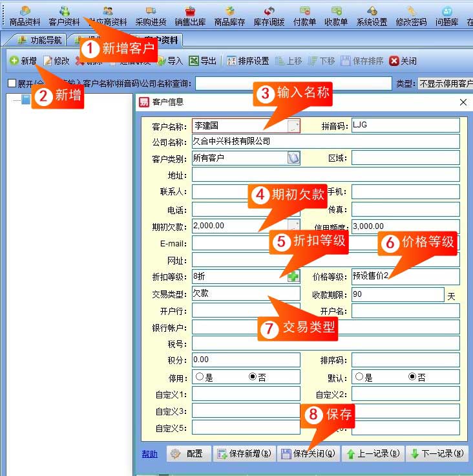Image resolution: width=473 pixels, height=476 pixels.
Task: Click the customer search query field
Action: pos(293,83)
